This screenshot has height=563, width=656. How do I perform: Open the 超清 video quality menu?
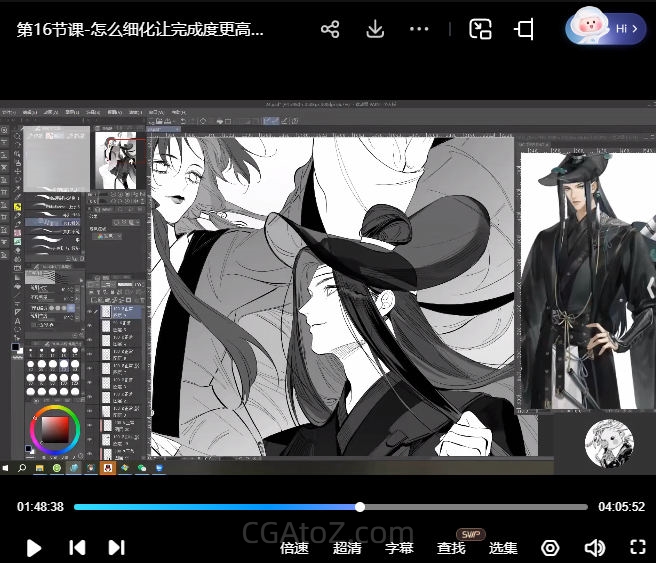[347, 548]
